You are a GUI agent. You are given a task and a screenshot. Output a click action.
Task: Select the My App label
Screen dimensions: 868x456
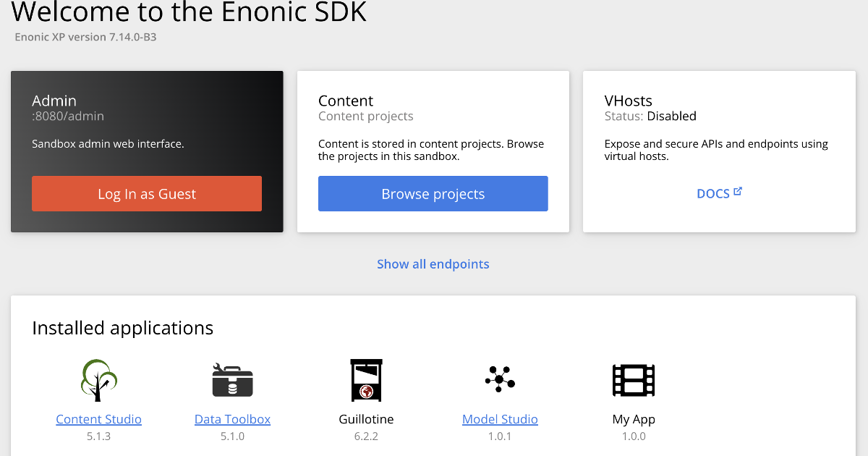click(x=634, y=419)
